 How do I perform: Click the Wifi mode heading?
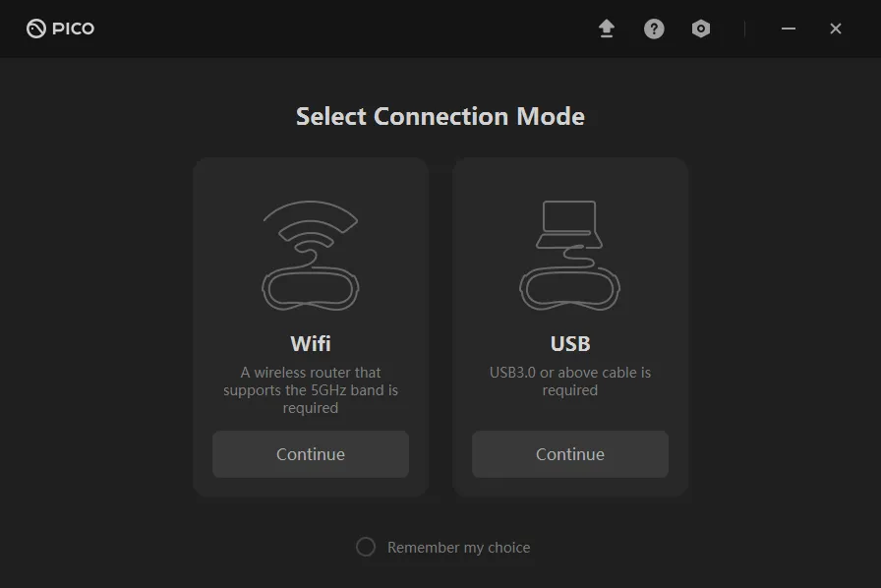310,343
